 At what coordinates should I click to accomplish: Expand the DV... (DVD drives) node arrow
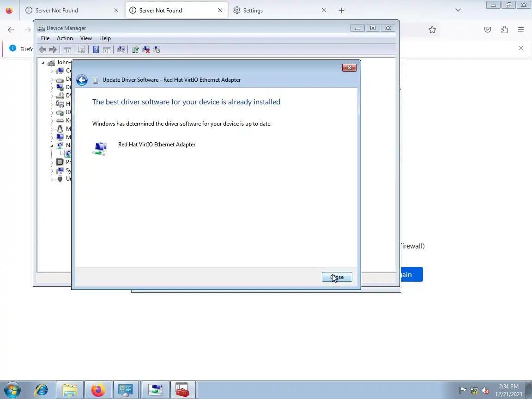(x=52, y=96)
